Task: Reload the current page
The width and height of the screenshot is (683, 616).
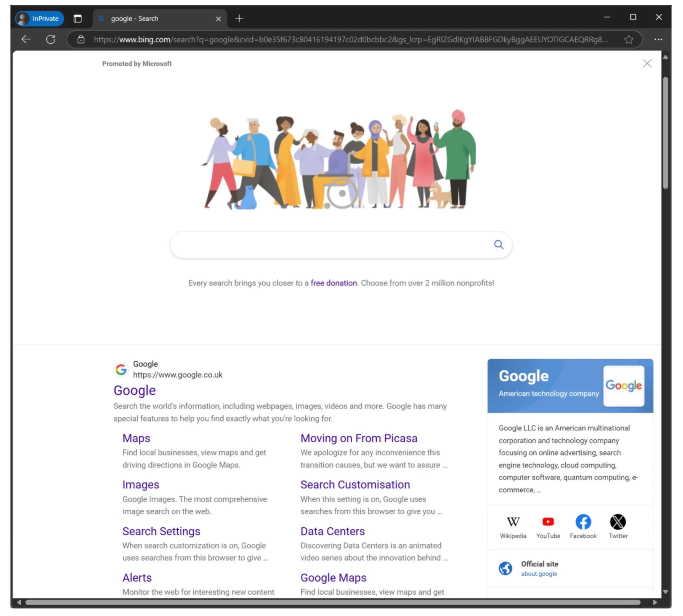Action: tap(51, 39)
